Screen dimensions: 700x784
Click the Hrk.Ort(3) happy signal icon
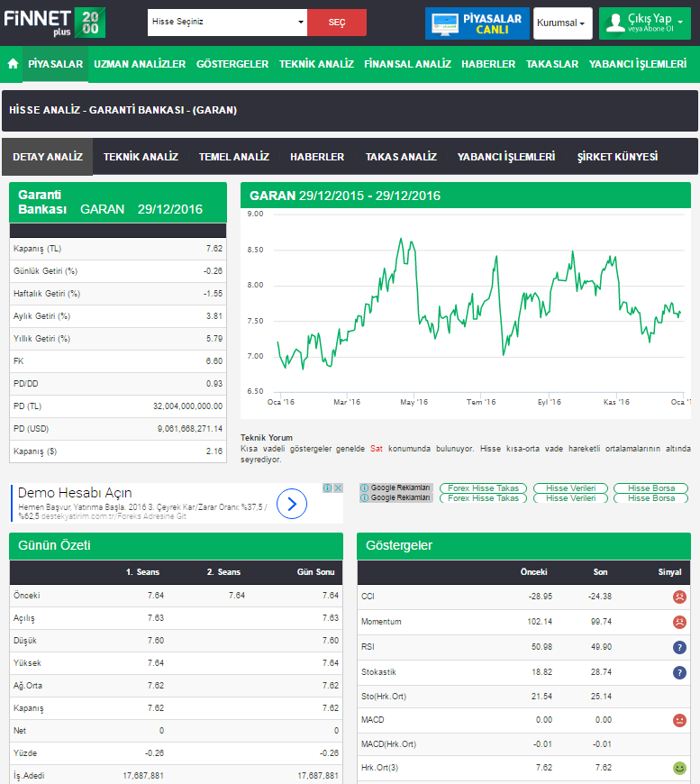679,768
